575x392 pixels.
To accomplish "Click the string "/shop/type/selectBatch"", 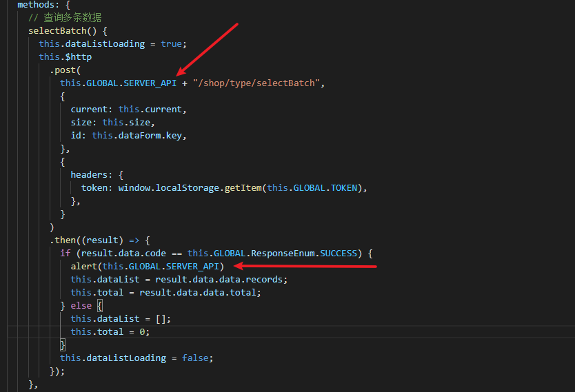I will click(x=256, y=83).
